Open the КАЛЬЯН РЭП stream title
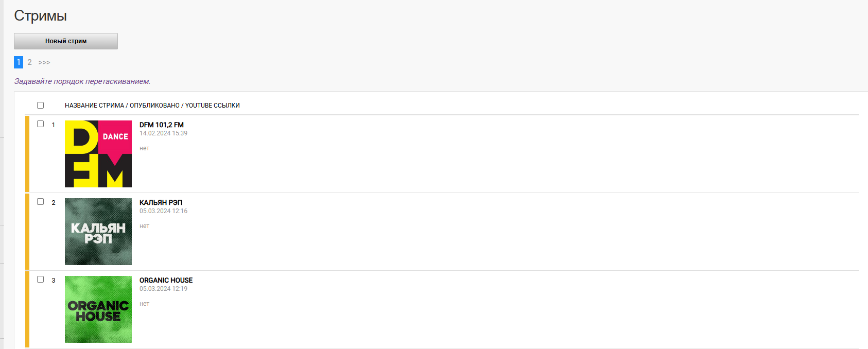 161,202
